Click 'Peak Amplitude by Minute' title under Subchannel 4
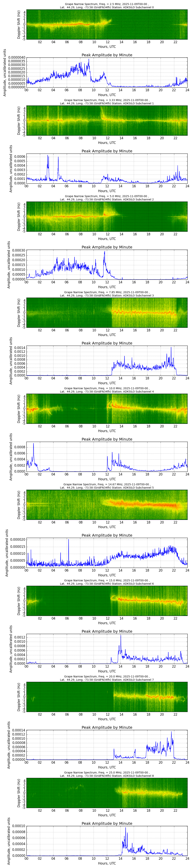Viewport: 193px width, 868px height. pos(107,439)
